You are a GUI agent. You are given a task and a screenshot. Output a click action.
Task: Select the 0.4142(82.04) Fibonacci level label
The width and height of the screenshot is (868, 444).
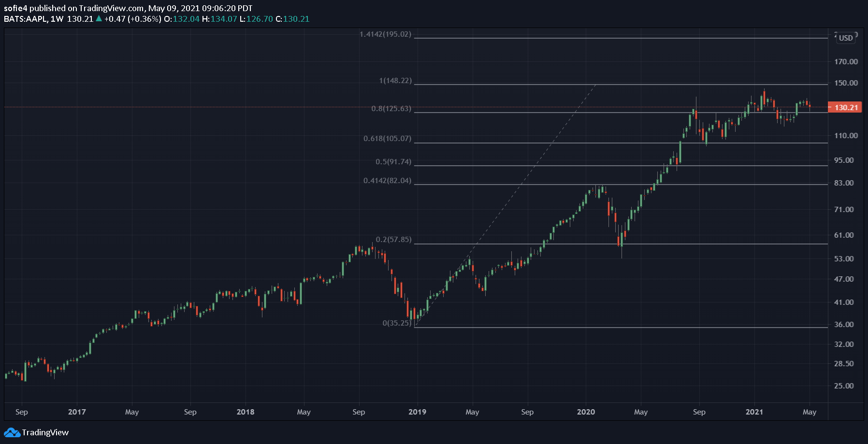(x=387, y=181)
